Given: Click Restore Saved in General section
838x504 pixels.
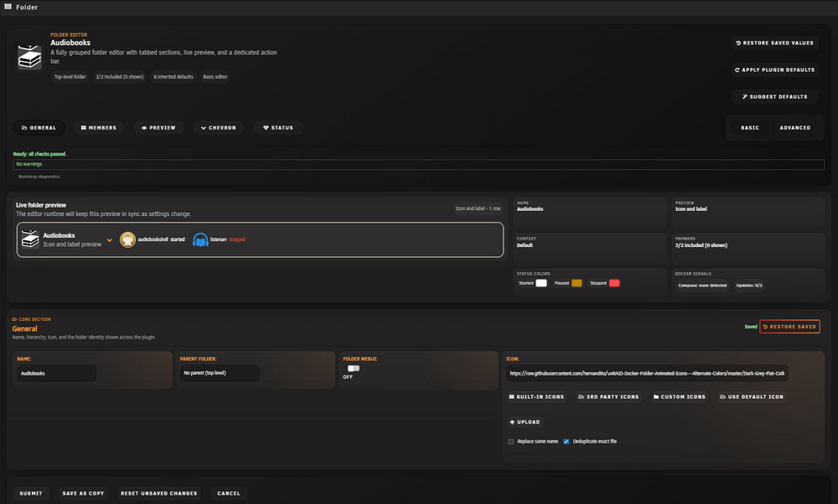Looking at the screenshot, I should pos(790,327).
